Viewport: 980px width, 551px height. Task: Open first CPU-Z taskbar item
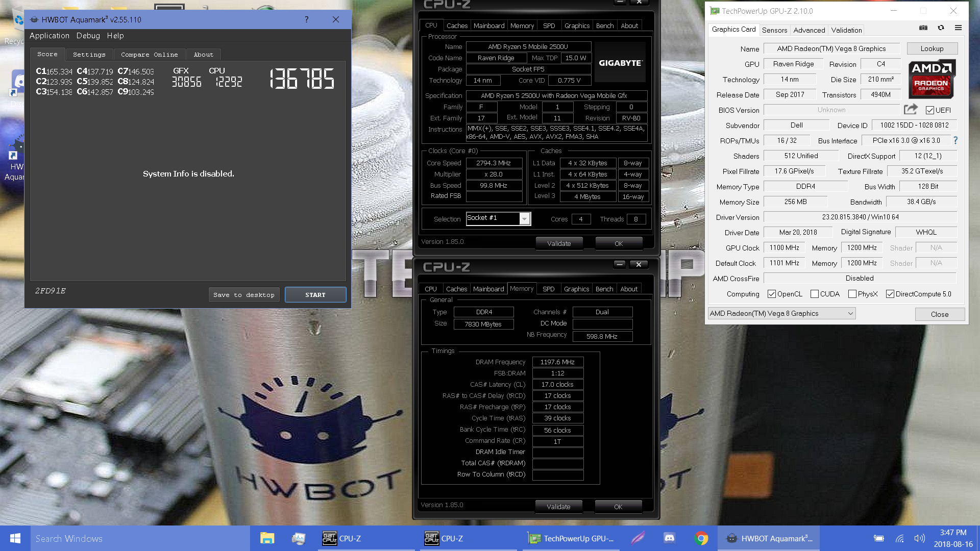click(366, 538)
